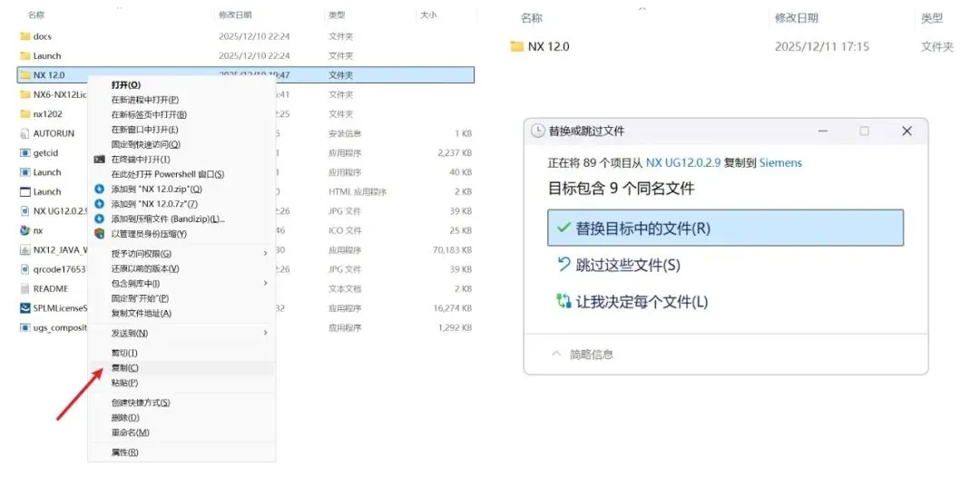Click the docs folder icon
Viewport: 980px width, 477px height.
[x=25, y=36]
